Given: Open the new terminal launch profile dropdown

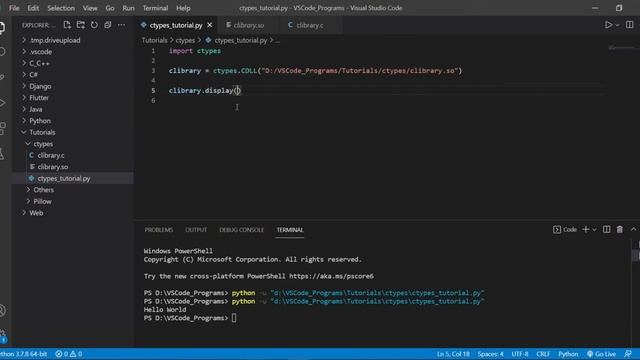Looking at the screenshot, I should pyautogui.click(x=594, y=230).
